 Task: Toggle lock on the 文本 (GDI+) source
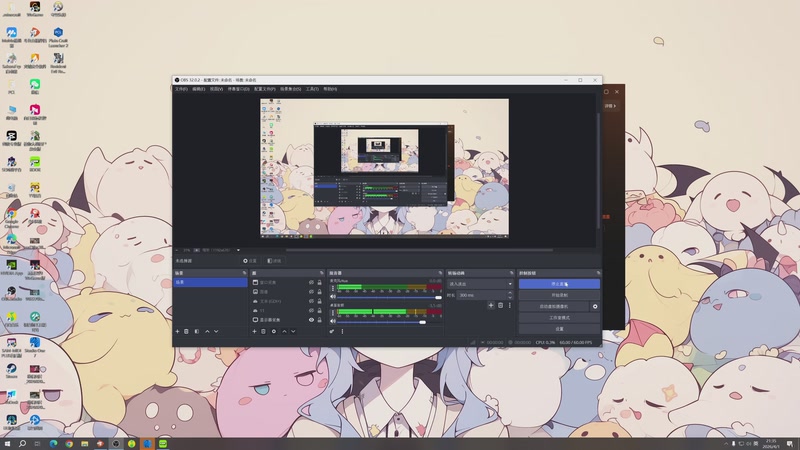pyautogui.click(x=320, y=301)
